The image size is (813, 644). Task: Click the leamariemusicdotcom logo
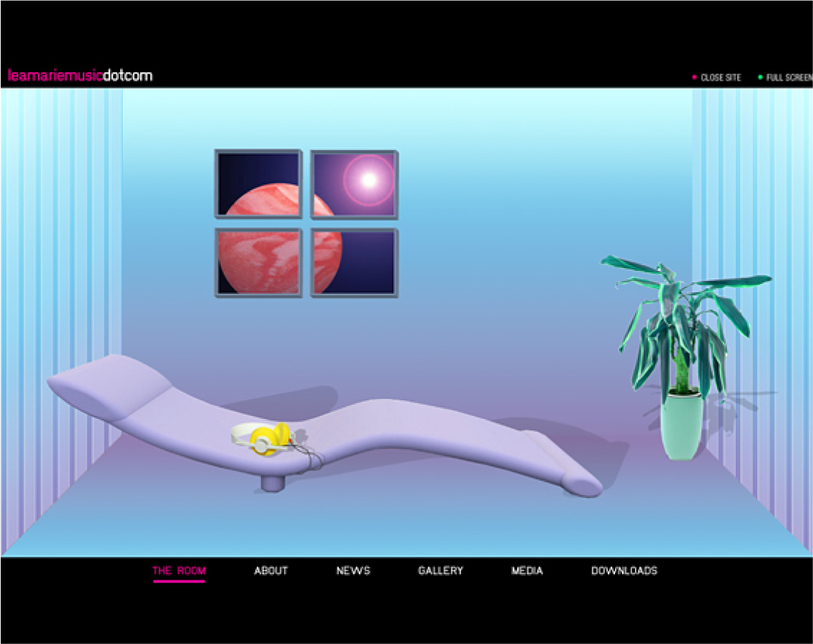(x=80, y=76)
